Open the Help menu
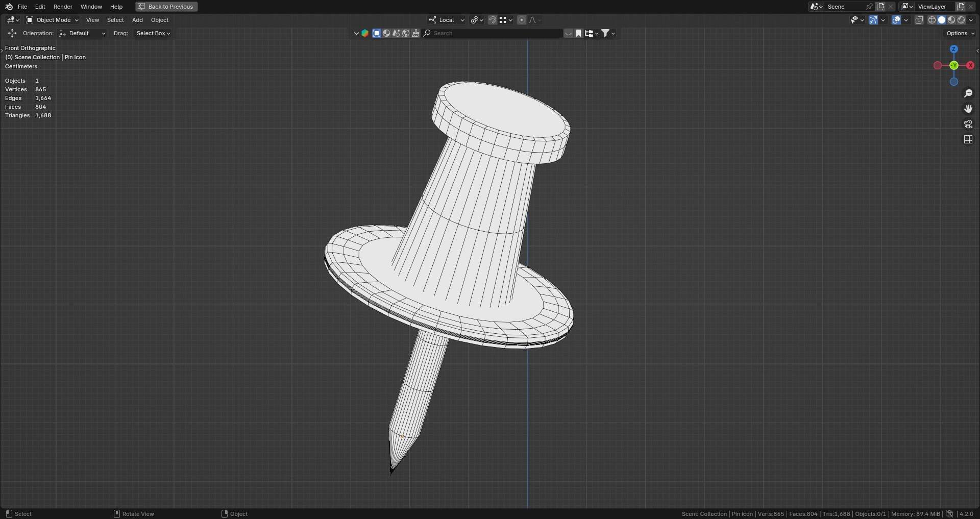Viewport: 980px width, 519px height. tap(116, 7)
